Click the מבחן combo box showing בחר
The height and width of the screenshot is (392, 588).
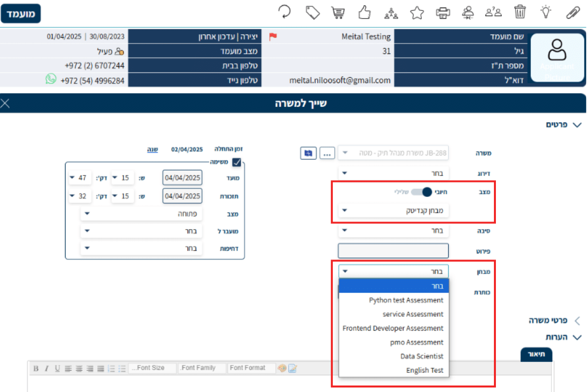coord(393,271)
